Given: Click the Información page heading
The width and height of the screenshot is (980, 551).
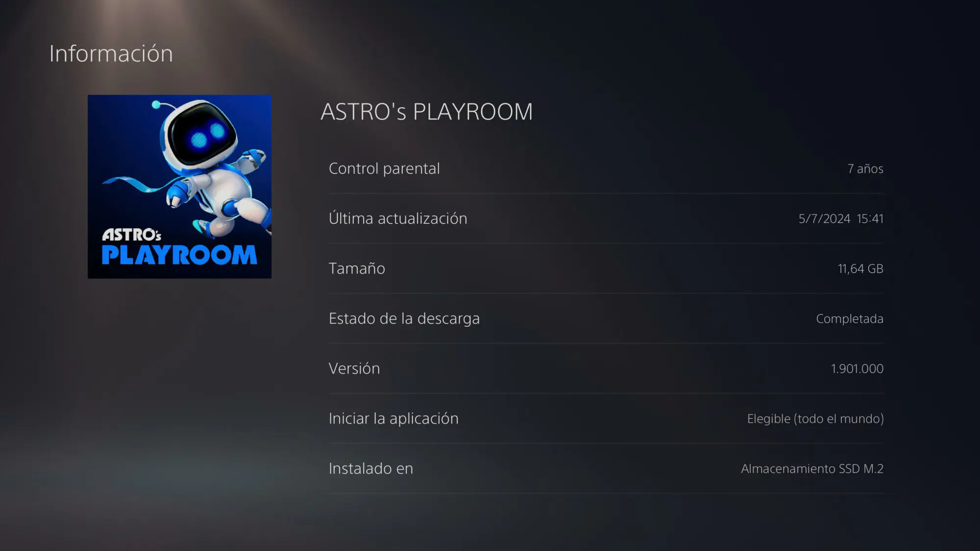Looking at the screenshot, I should coord(111,53).
